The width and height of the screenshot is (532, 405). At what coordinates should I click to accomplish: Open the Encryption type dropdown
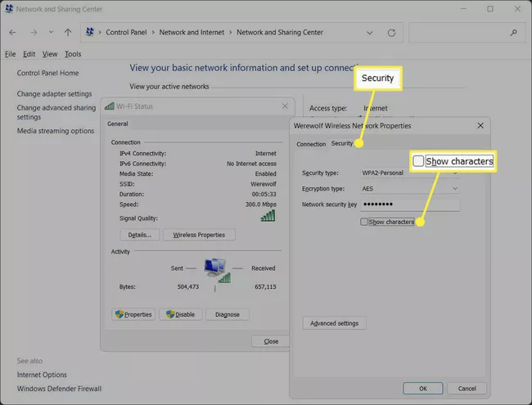[410, 189]
